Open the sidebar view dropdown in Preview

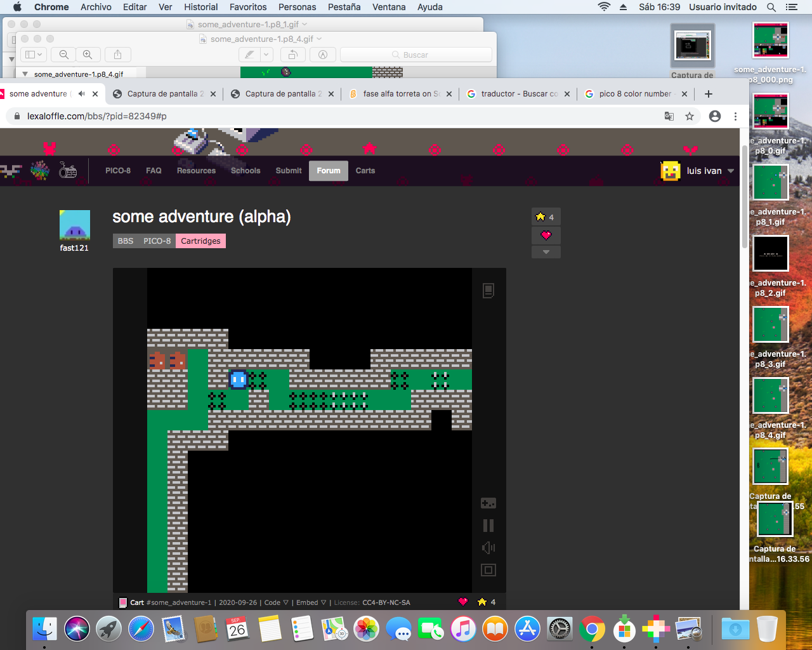[34, 55]
